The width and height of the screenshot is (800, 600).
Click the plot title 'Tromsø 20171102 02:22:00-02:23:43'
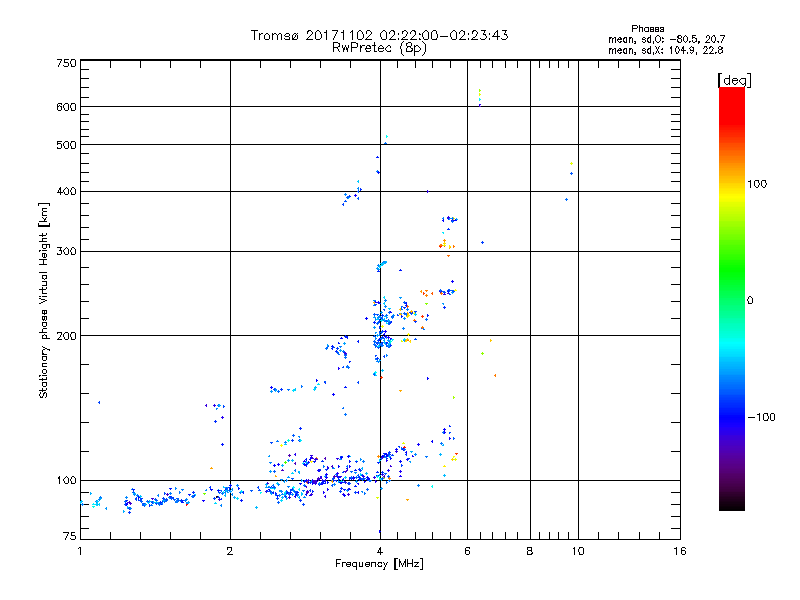379,35
